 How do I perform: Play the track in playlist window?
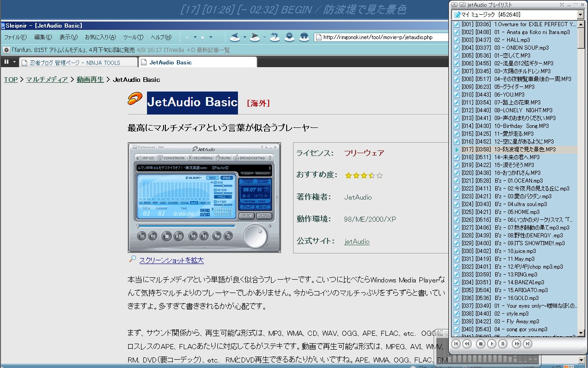[x=492, y=344]
